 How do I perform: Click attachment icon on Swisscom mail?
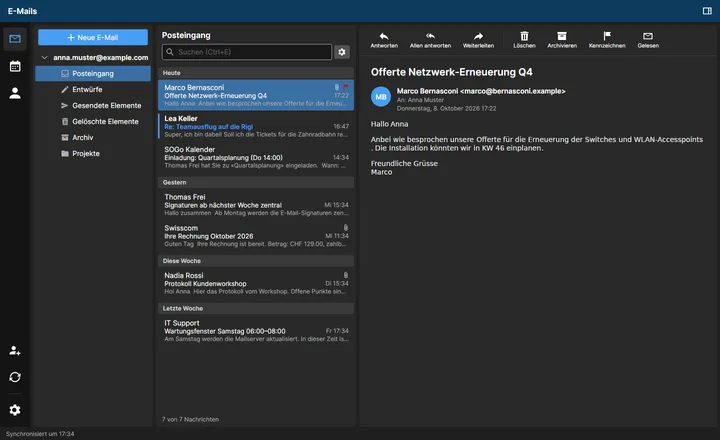click(x=346, y=227)
